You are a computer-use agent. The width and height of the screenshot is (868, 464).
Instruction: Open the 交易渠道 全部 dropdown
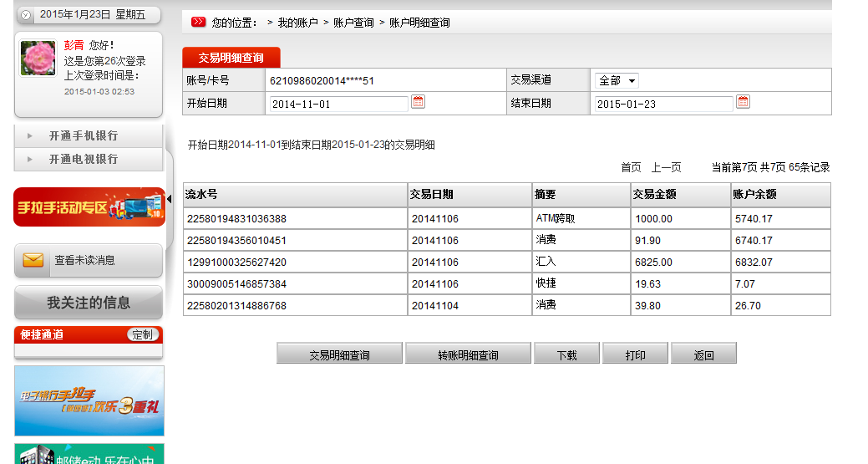[617, 81]
